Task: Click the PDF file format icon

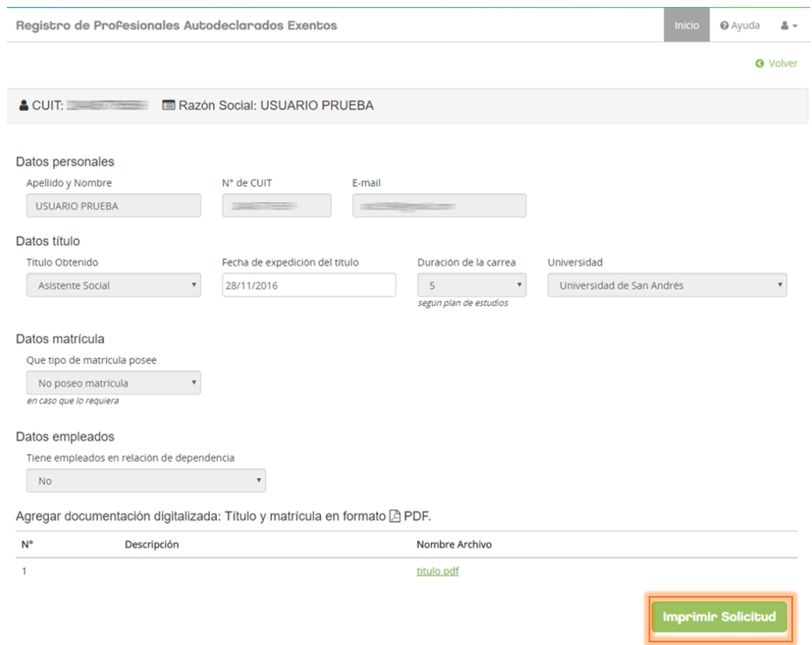Action: pos(395,516)
